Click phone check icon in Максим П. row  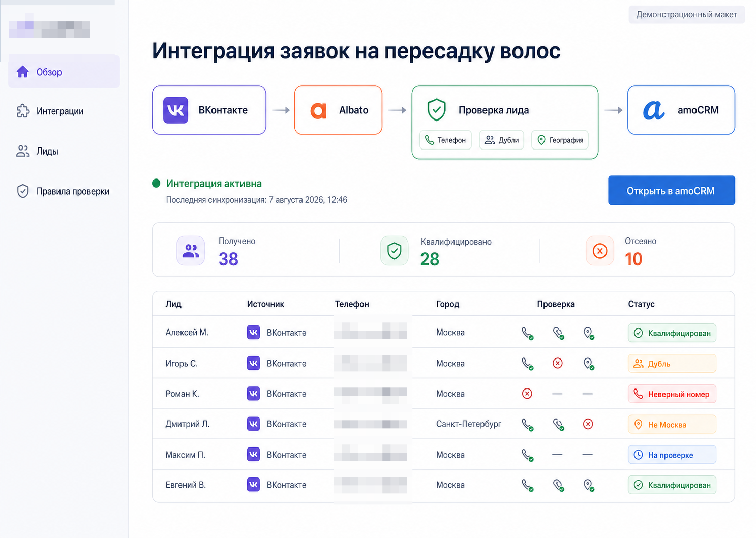click(528, 455)
